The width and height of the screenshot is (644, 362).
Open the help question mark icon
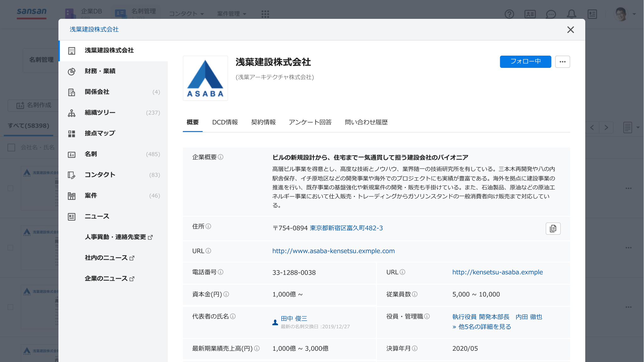[x=509, y=14]
